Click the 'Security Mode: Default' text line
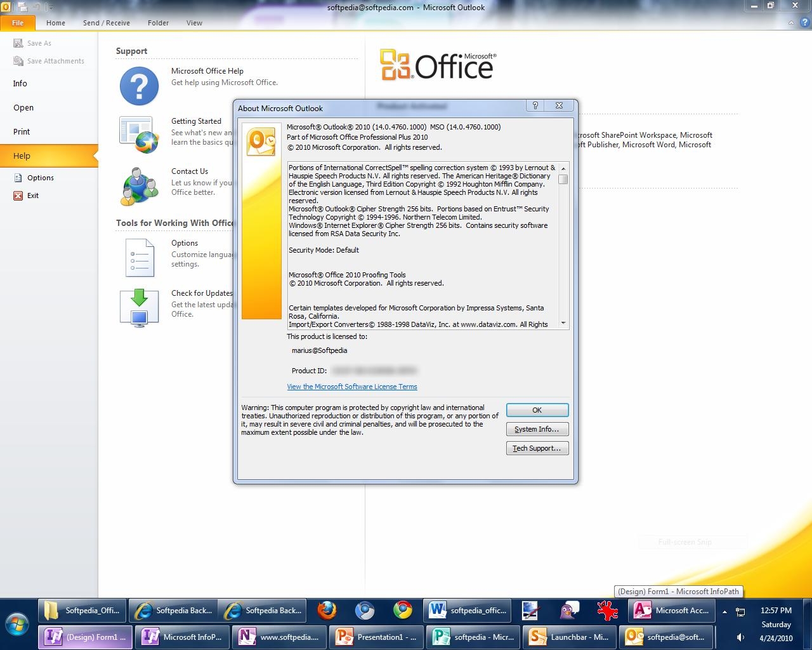812x650 pixels. (324, 250)
